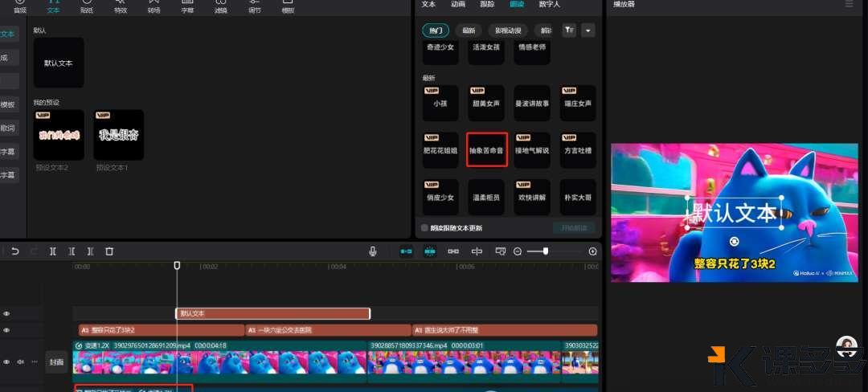Image resolution: width=868 pixels, height=392 pixels.
Task: Click the trim-left split icon
Action: (72, 251)
